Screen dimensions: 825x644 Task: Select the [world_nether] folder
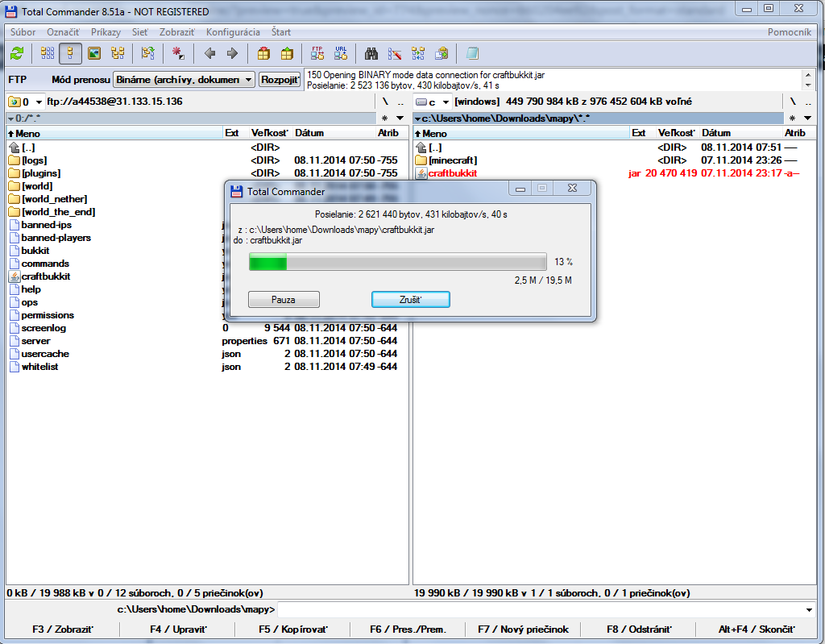pyautogui.click(x=54, y=199)
